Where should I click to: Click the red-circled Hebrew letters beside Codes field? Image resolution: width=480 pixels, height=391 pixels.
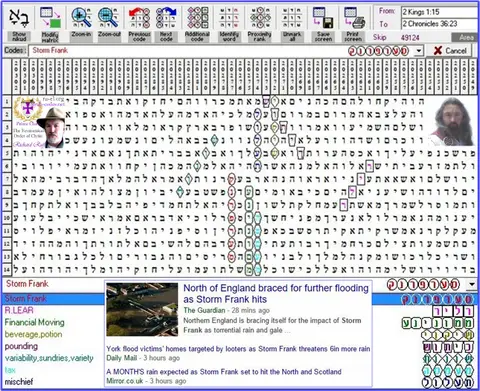378,51
